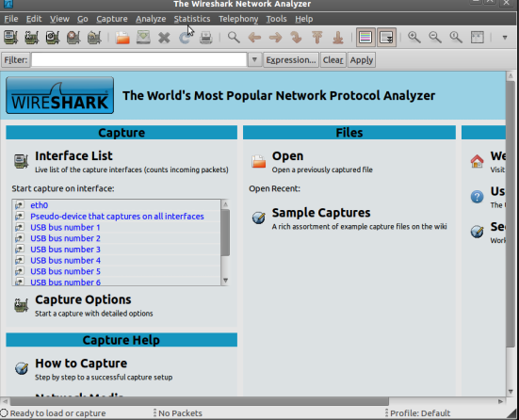Open the Analyze menu
Image resolution: width=519 pixels, height=420 pixels.
[x=151, y=19]
